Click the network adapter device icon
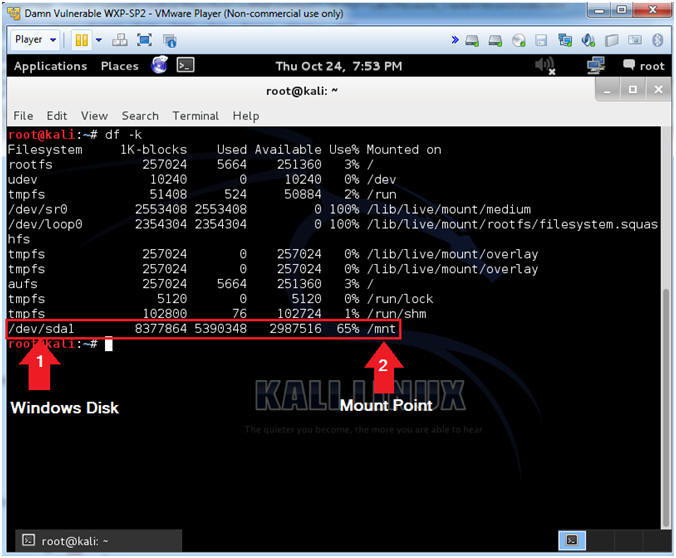 coord(564,40)
